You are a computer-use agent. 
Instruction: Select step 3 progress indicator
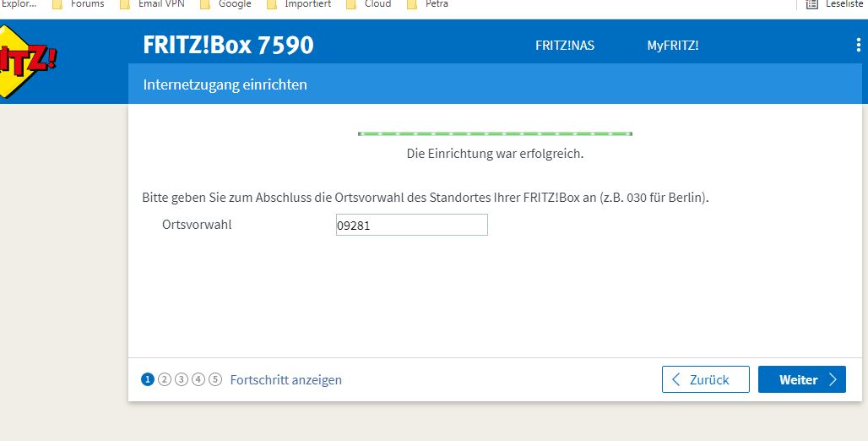coord(182,379)
